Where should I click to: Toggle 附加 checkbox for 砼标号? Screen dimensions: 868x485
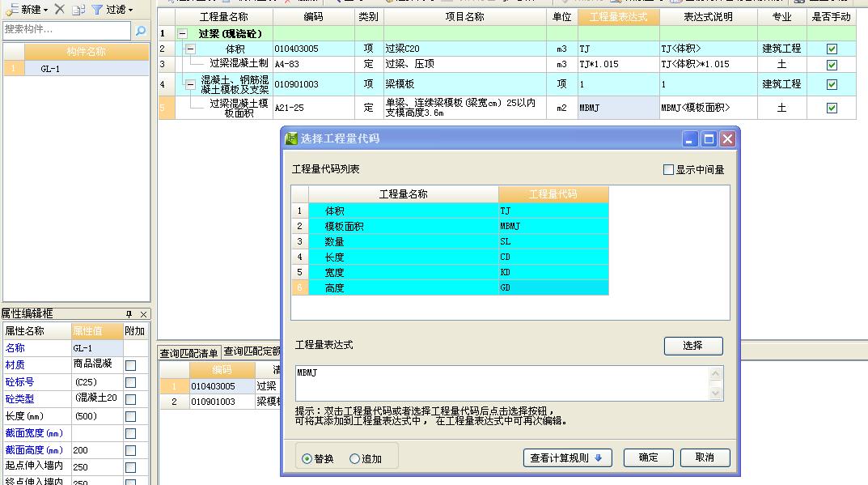coord(130,382)
